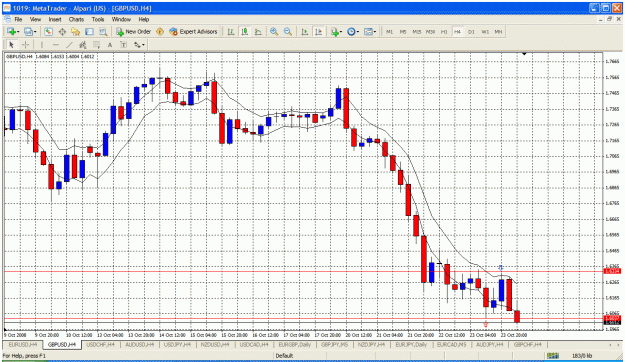Select the Equidistant Channel tool
The height and width of the screenshot is (362, 625).
(83, 45)
